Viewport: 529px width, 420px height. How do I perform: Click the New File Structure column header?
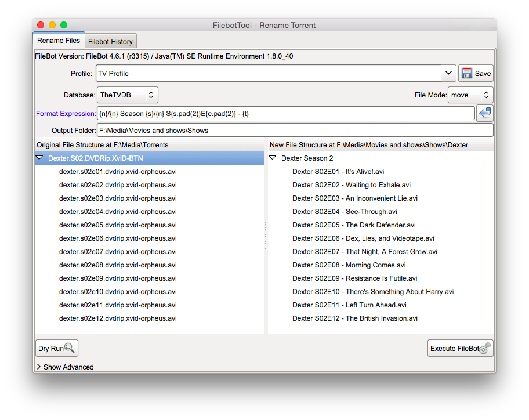coord(381,144)
